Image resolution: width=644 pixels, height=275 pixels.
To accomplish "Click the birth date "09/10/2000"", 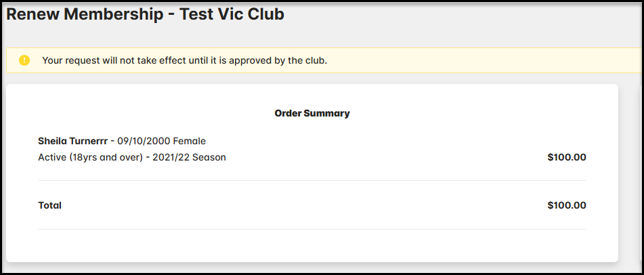I will pos(144,141).
